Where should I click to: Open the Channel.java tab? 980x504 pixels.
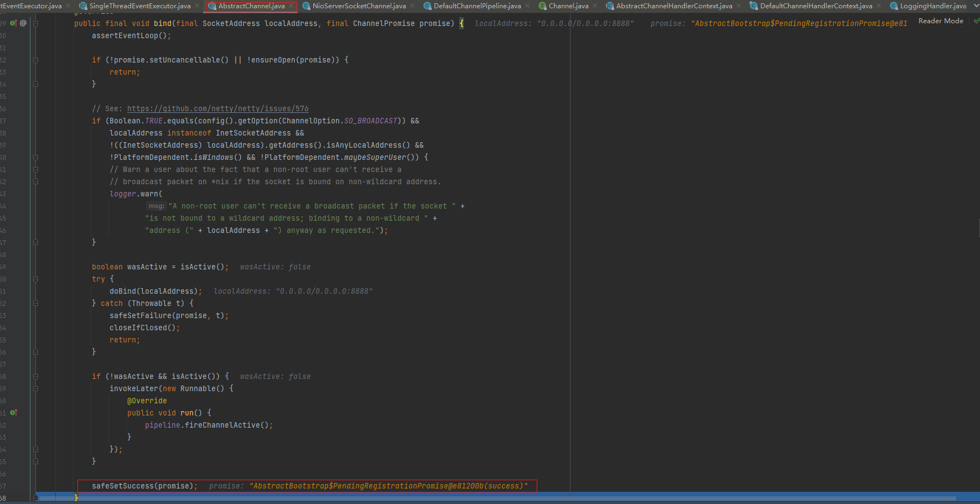(568, 6)
